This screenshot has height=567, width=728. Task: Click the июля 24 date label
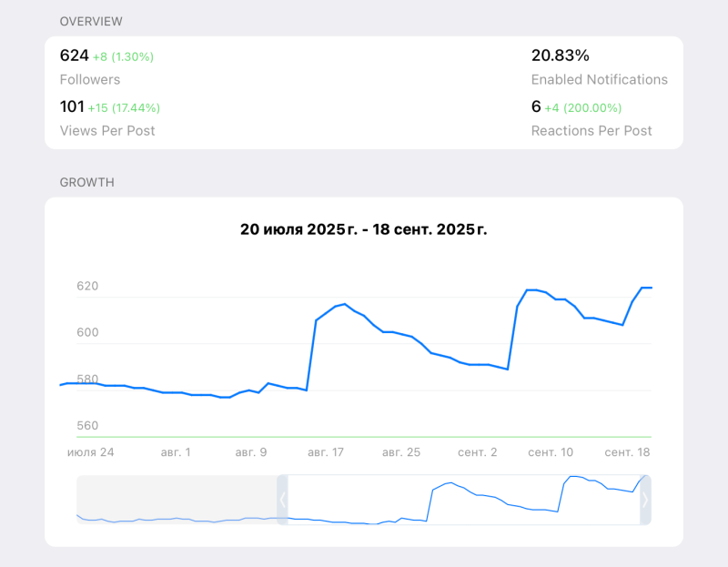pos(91,451)
